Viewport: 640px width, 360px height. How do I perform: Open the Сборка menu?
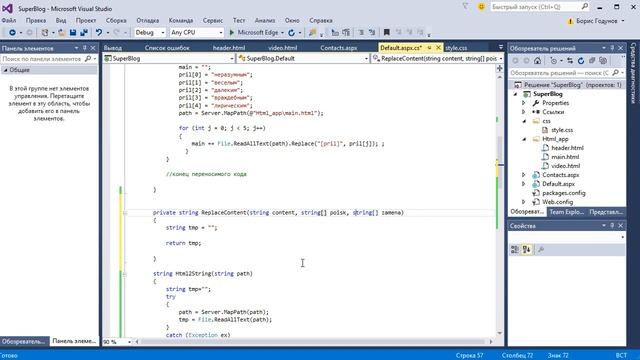coord(116,20)
